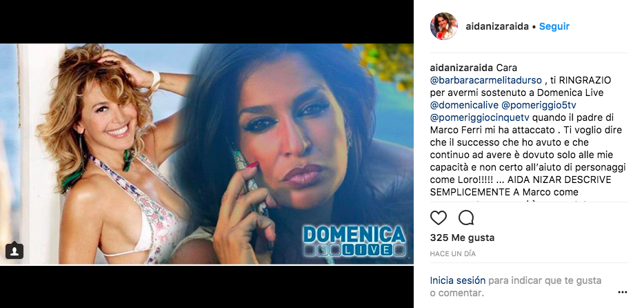
Task: Open the @pomeriggiocinquetv mention
Action: 479,117
